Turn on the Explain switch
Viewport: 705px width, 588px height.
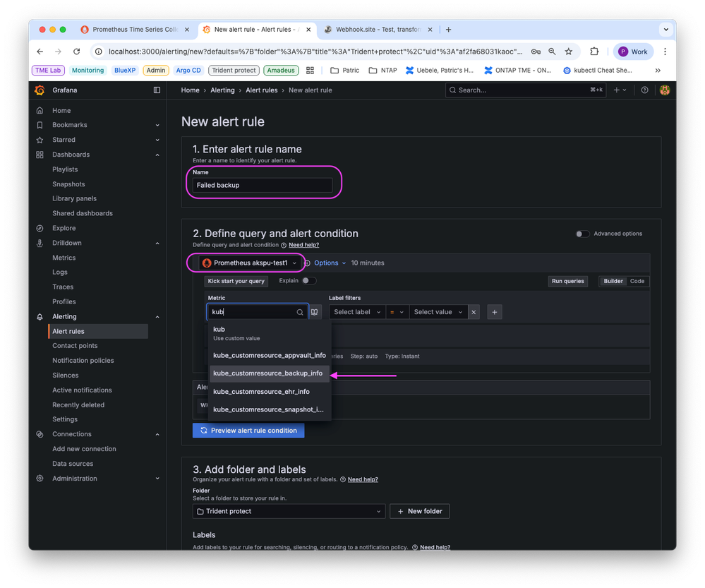click(308, 281)
